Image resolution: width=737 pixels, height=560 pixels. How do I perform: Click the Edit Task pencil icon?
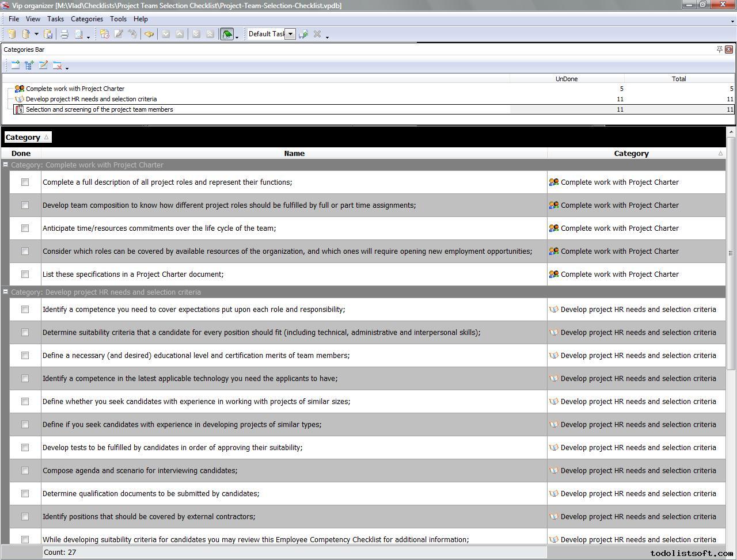click(x=119, y=35)
